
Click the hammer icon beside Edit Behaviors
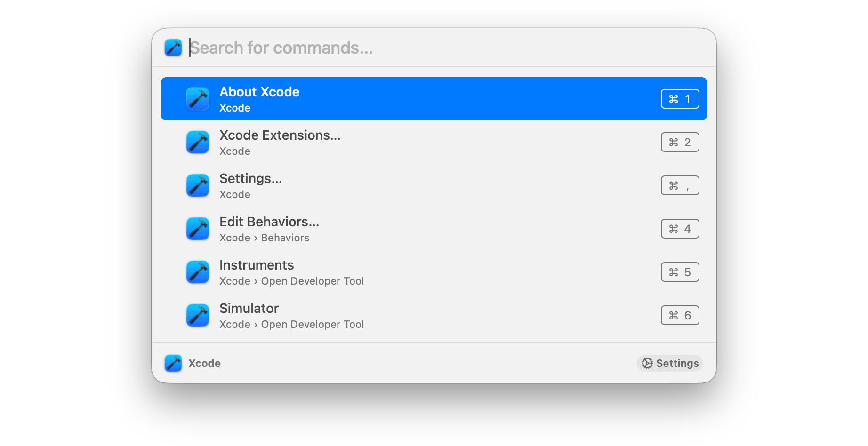198,229
